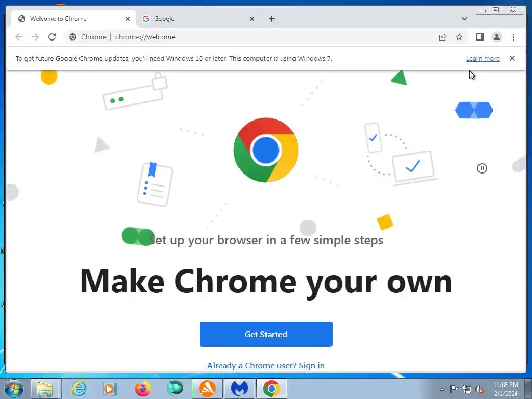
Task: Close the Google tab
Action: point(252,19)
